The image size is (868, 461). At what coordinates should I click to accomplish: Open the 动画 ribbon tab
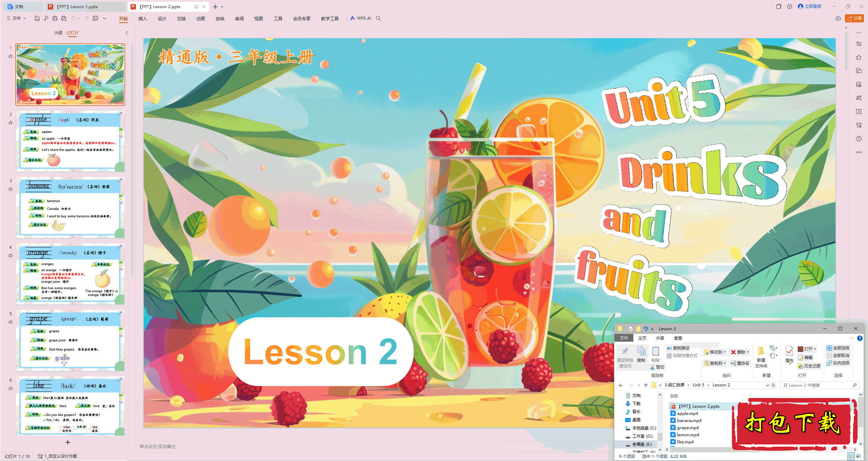[x=200, y=19]
